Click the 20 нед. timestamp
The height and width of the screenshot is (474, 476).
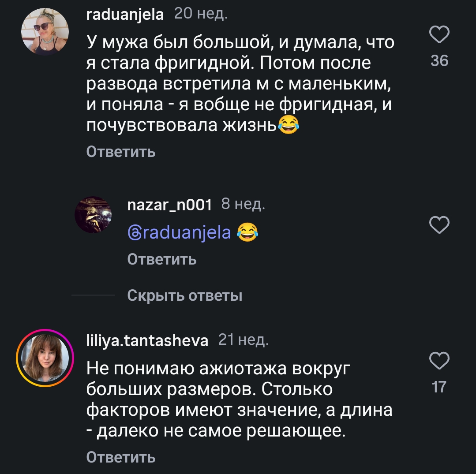pyautogui.click(x=201, y=15)
